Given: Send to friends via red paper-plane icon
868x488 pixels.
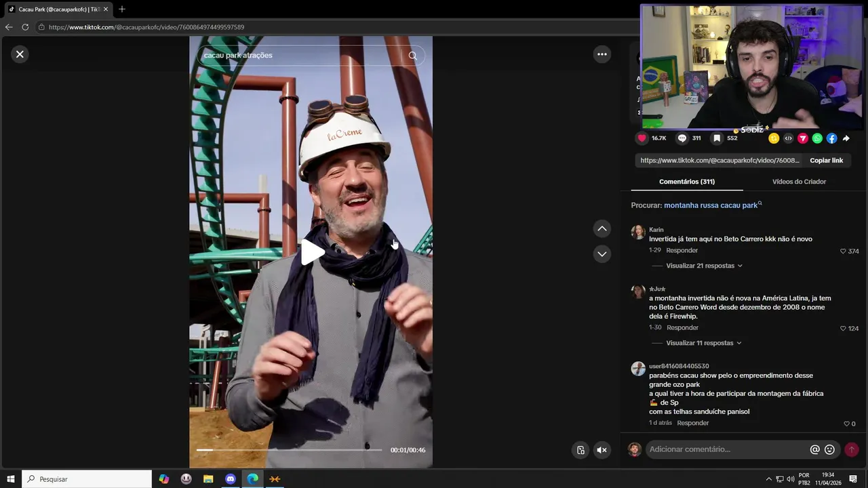Looking at the screenshot, I should point(802,138).
